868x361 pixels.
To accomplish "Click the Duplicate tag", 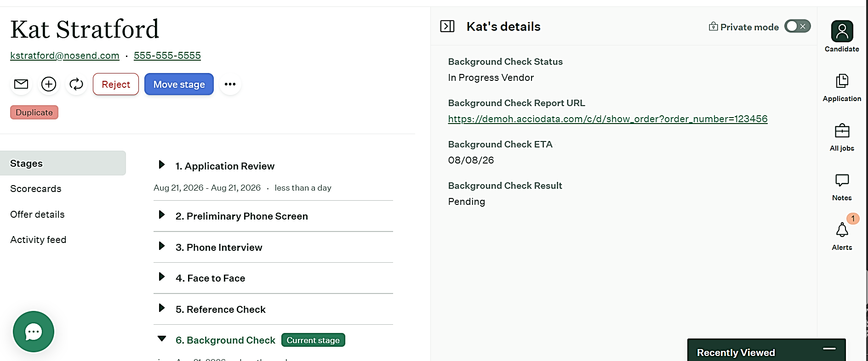I will coord(34,112).
